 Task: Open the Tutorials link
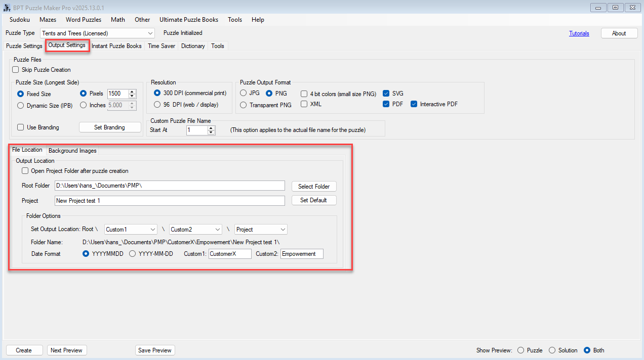click(579, 33)
